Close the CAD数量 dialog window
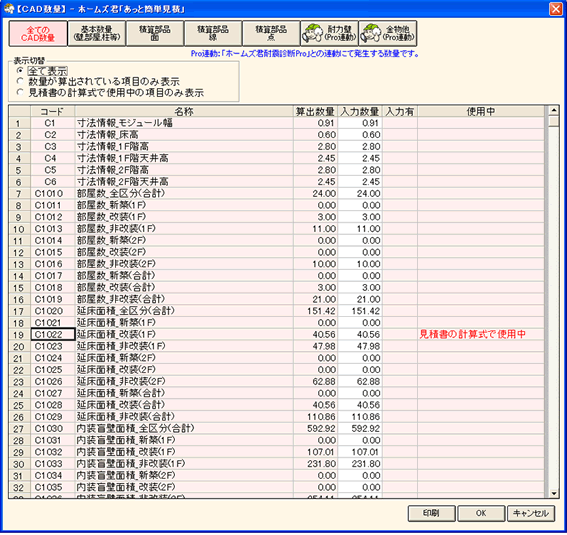Viewport: 567px width, 535px height. pos(555,9)
